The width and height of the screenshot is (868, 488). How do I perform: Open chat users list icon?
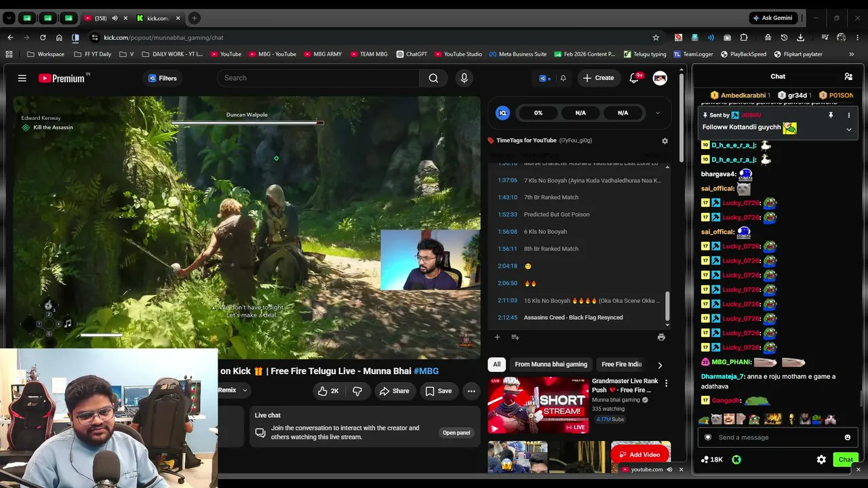pyautogui.click(x=848, y=77)
